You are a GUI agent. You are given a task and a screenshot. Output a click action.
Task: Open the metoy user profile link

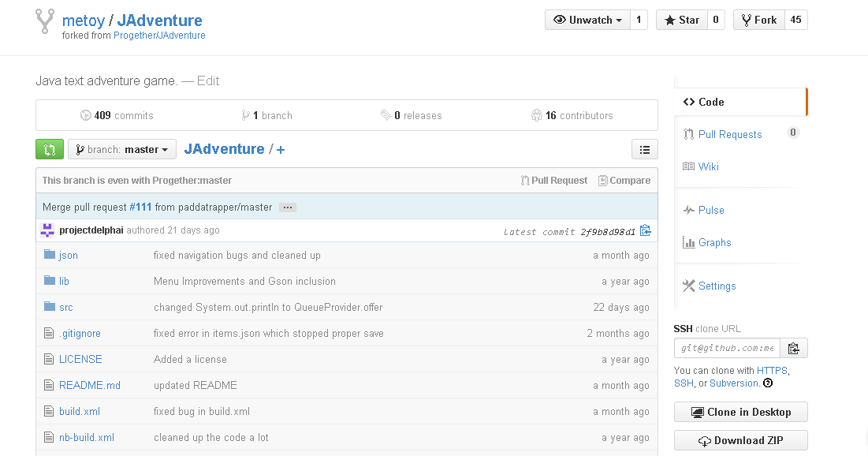[83, 21]
